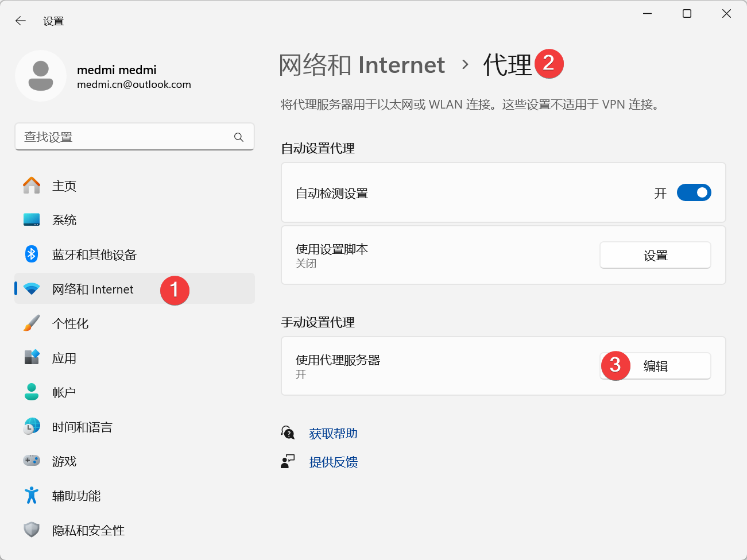Viewport: 747px width, 560px height.
Task: Click the 隐私和安全性 shield icon
Action: [32, 530]
